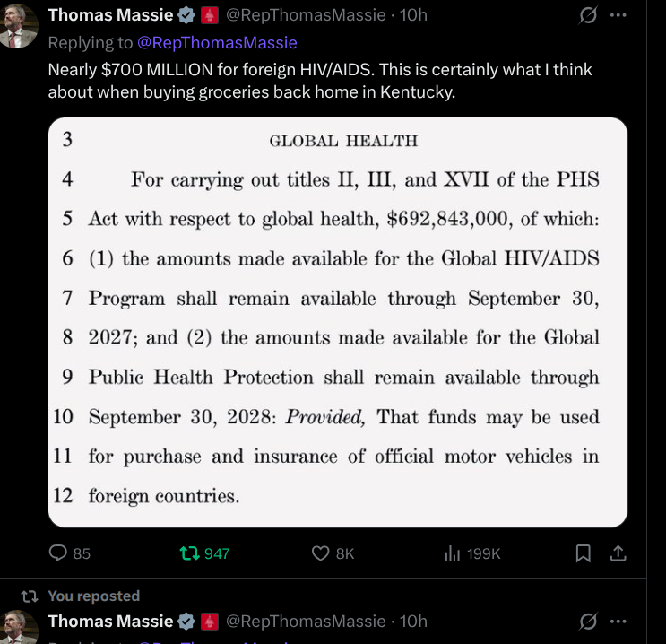Undo the repost showing 947 reposts
This screenshot has width=666, height=644.
[191, 553]
